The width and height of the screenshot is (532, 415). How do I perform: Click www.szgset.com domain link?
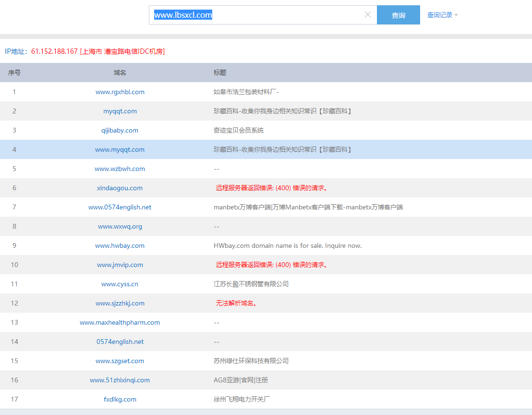point(120,361)
